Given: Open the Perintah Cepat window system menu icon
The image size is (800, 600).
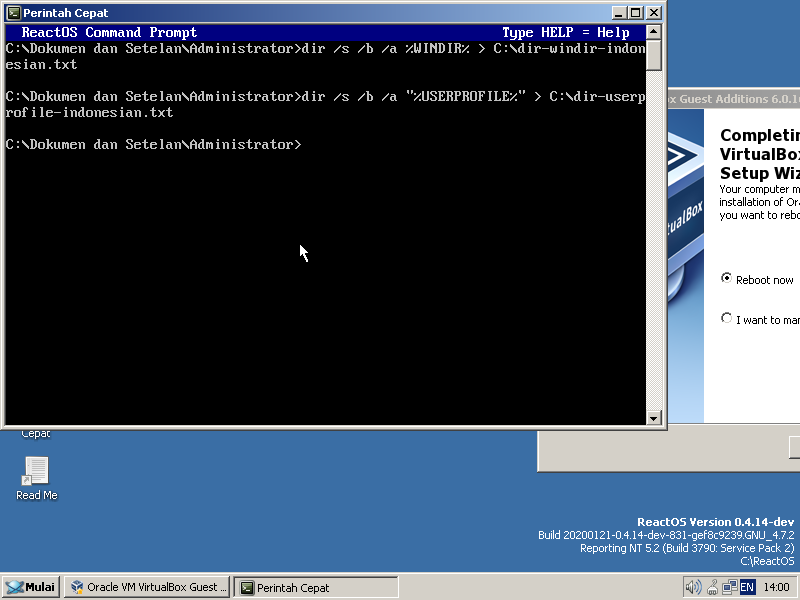Looking at the screenshot, I should pyautogui.click(x=14, y=13).
